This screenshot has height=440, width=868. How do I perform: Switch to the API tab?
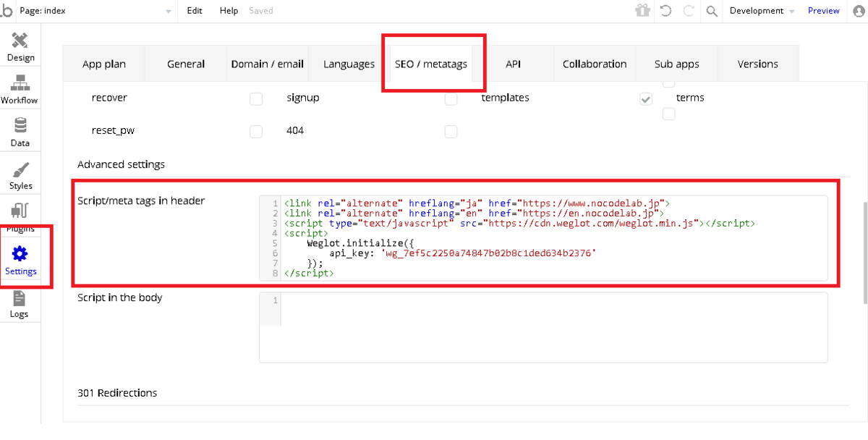pyautogui.click(x=514, y=64)
